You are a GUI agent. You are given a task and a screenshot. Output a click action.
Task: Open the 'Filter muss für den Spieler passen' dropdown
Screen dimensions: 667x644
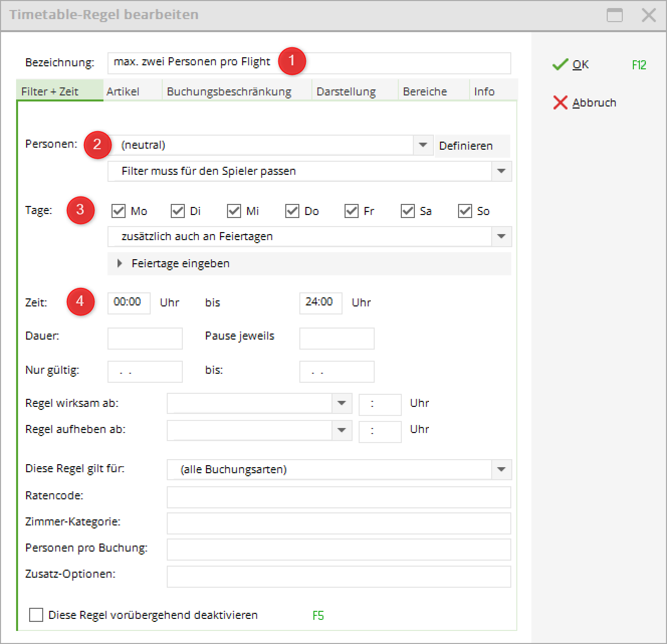501,171
